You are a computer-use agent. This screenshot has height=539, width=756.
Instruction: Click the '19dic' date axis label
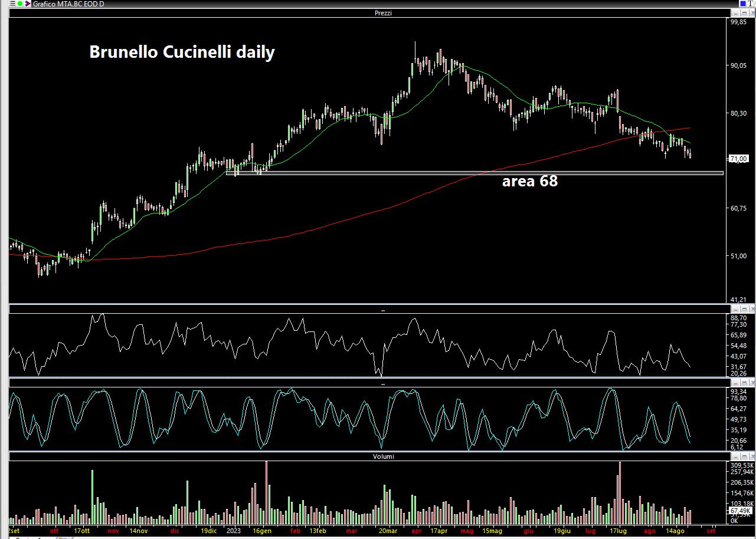click(x=208, y=531)
